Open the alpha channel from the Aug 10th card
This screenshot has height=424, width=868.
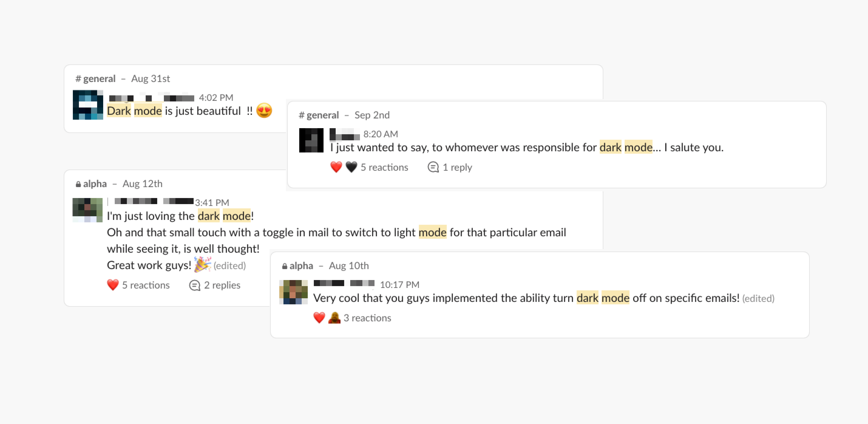tap(298, 266)
